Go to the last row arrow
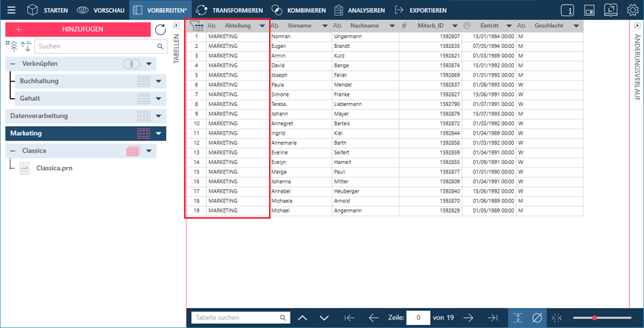The image size is (644, 328). point(492,318)
